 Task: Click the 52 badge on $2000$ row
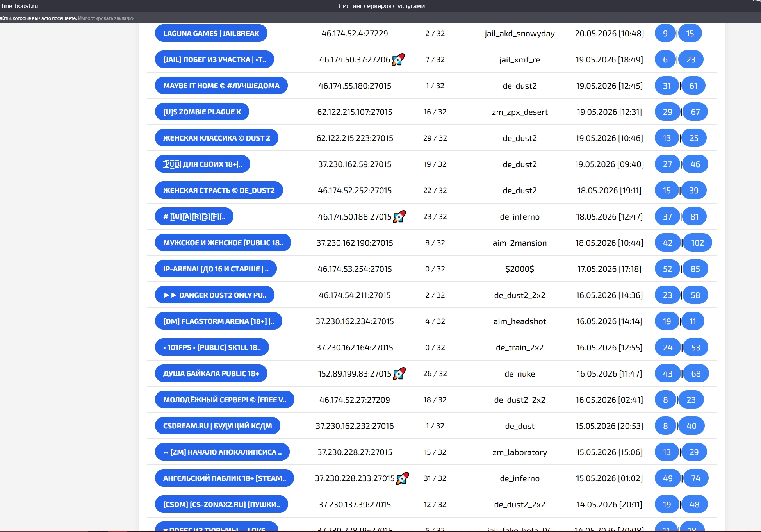667,269
